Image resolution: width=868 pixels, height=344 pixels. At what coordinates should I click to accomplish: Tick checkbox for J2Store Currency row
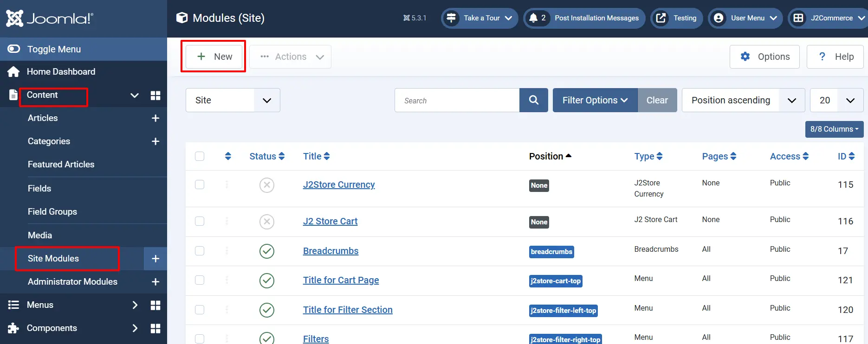[200, 185]
